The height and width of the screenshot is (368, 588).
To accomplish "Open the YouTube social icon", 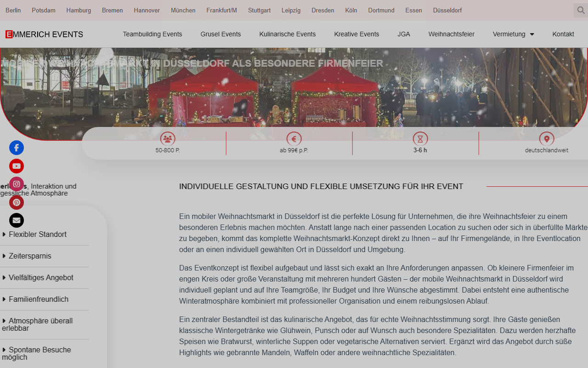I will pyautogui.click(x=17, y=166).
